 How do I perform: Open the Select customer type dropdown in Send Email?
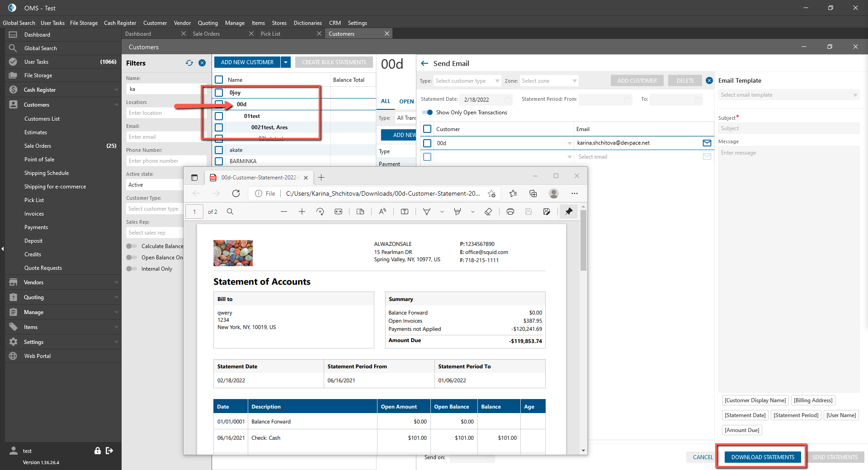[467, 81]
